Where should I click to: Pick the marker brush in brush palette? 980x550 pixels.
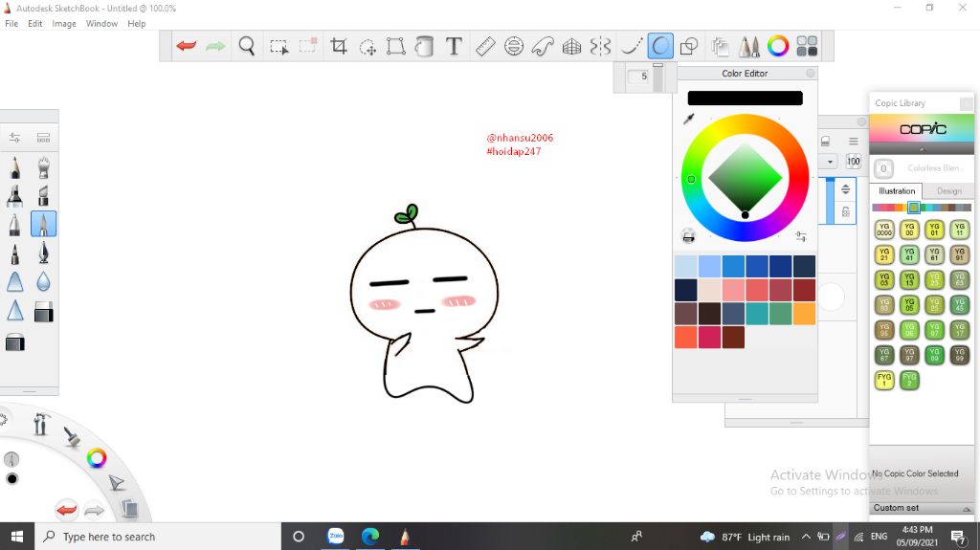click(15, 196)
